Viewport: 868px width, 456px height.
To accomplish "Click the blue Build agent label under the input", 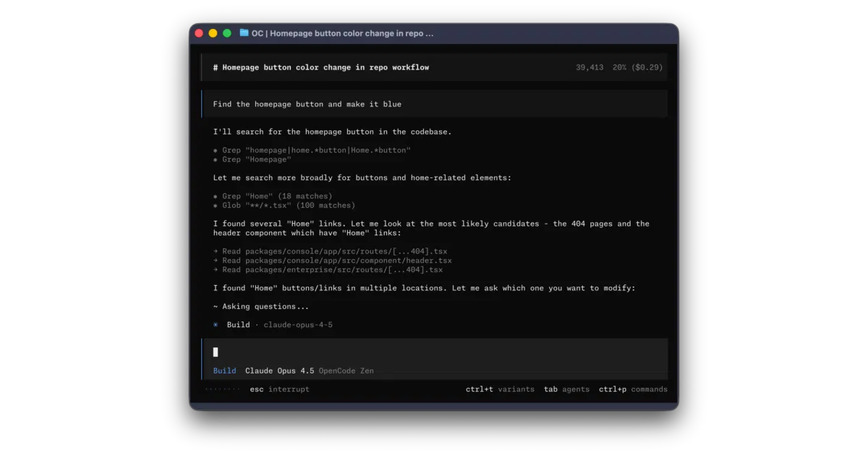I will (x=224, y=371).
